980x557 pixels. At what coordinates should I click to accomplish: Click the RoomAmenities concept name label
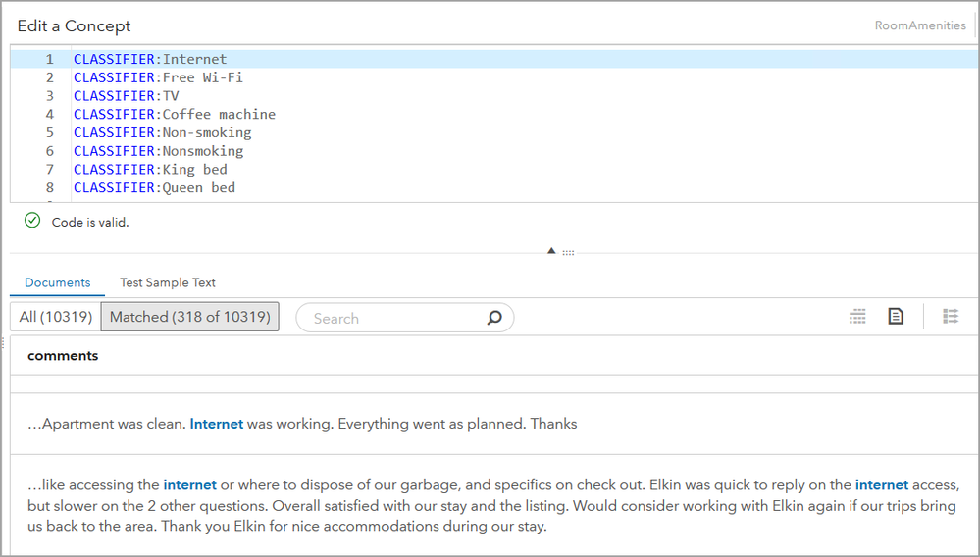pos(920,25)
